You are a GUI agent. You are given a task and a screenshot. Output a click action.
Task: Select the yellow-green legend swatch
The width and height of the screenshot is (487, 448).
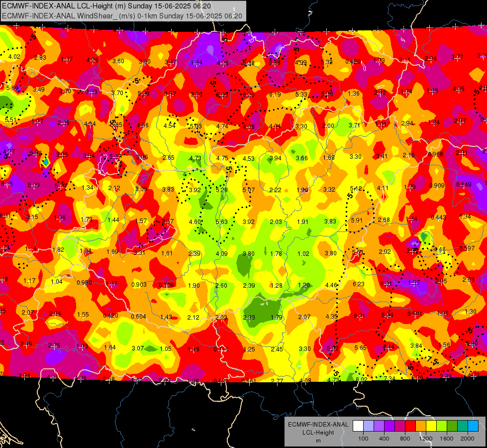pos(442,426)
